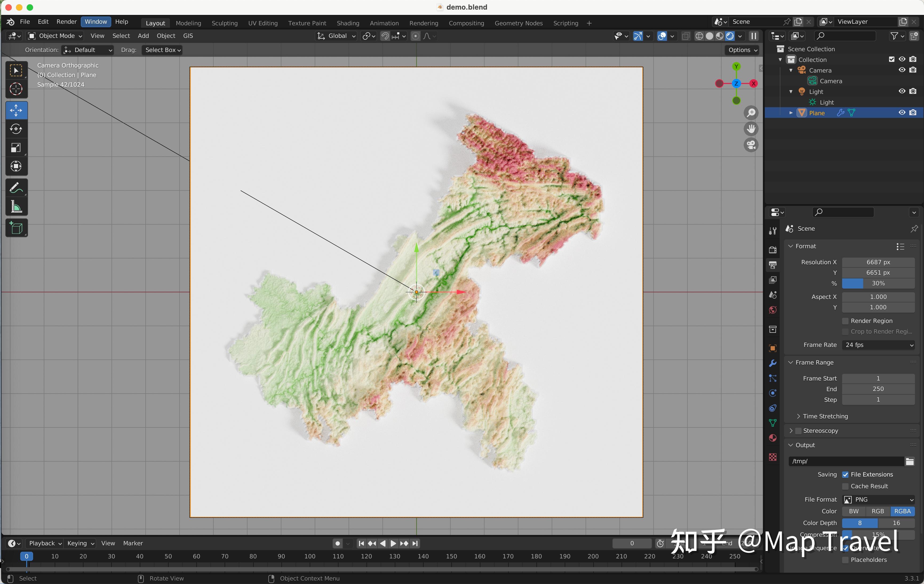This screenshot has height=584, width=924.
Task: Open the Frame Rate dropdown
Action: click(878, 345)
